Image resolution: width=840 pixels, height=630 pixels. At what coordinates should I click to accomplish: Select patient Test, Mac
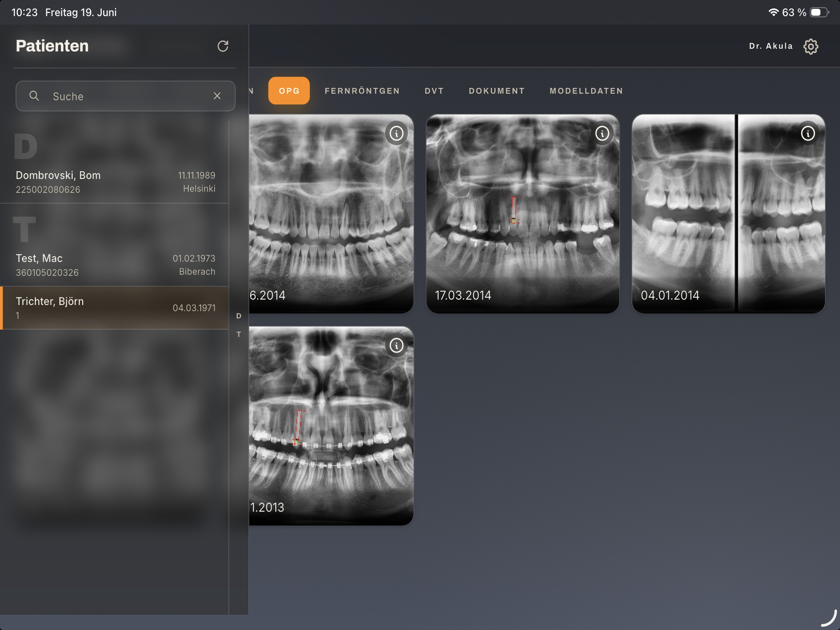click(114, 265)
